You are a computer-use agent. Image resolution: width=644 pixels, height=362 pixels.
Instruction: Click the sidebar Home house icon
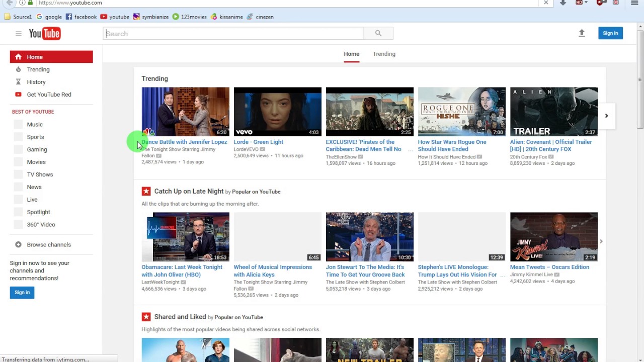pos(18,57)
